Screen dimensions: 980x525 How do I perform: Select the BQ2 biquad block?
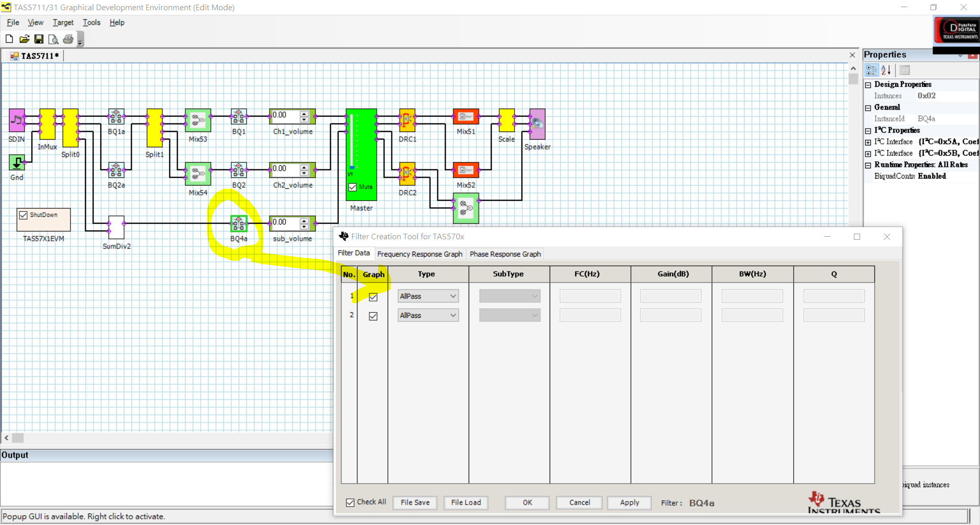pos(239,170)
